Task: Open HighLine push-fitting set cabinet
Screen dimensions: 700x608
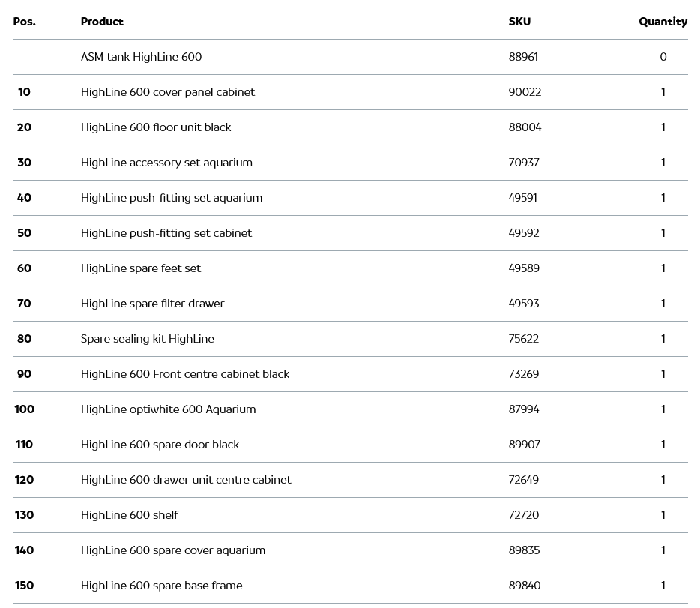Action: [166, 233]
